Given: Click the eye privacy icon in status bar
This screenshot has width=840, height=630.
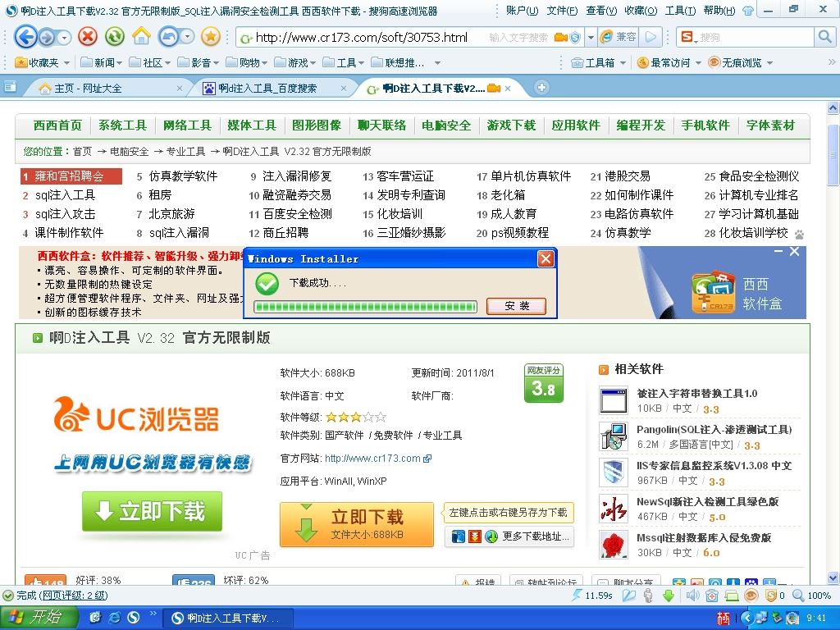Looking at the screenshot, I should point(751,596).
